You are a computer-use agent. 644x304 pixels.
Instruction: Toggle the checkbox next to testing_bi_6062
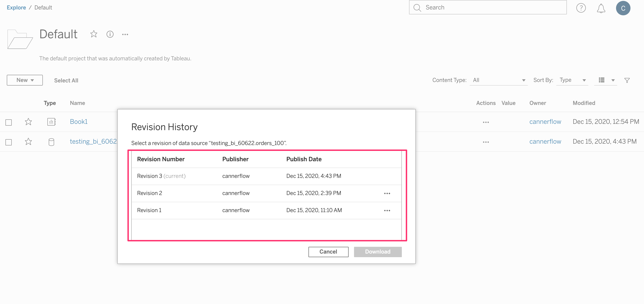(x=9, y=142)
